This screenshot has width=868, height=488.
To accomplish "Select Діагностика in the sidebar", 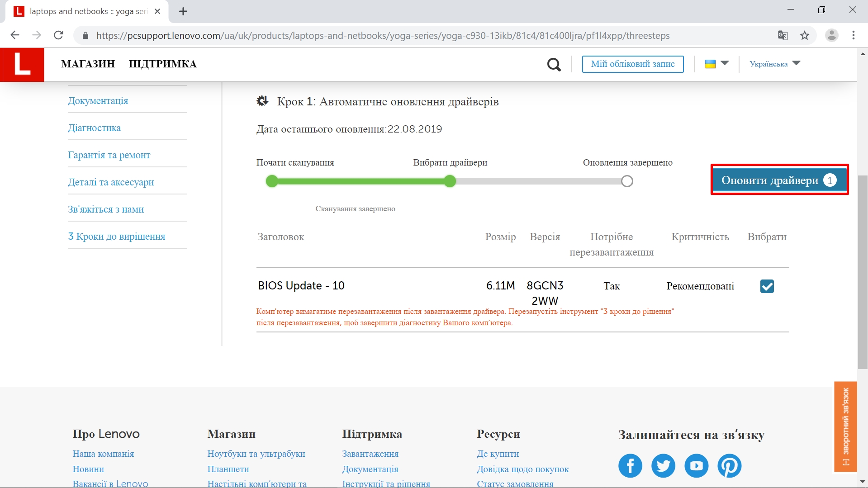I will coord(95,128).
